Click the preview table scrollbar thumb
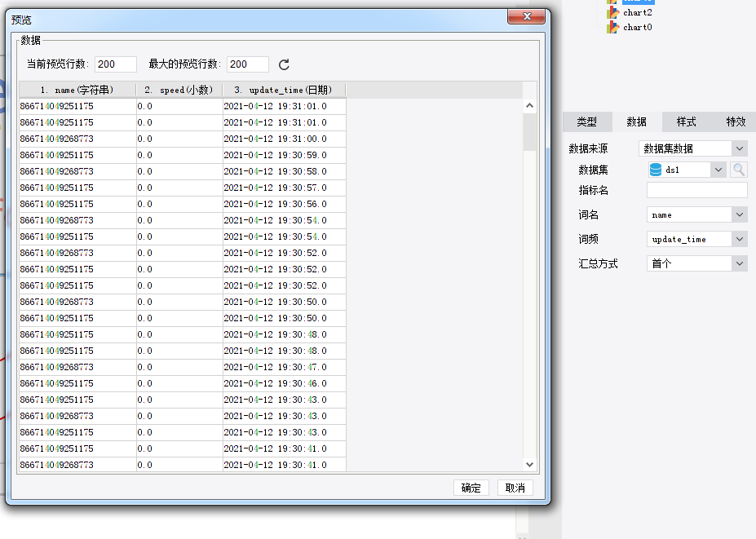 click(529, 132)
